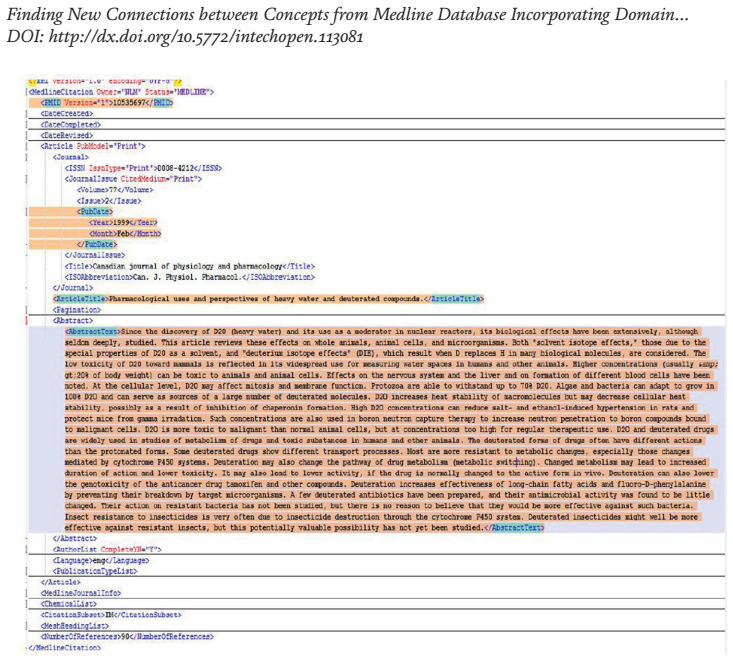The width and height of the screenshot is (733, 661).
Task: Click the Abstract opening tag
Action: tap(73, 321)
